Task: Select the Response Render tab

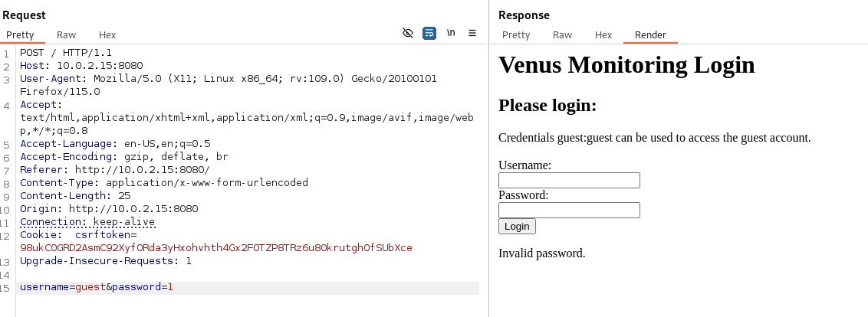Action: pos(650,34)
